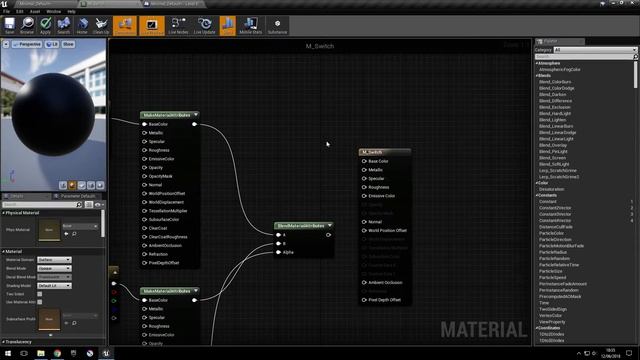Viewport: 640px width, 360px height.
Task: Open the Help menu
Action: [71, 11]
